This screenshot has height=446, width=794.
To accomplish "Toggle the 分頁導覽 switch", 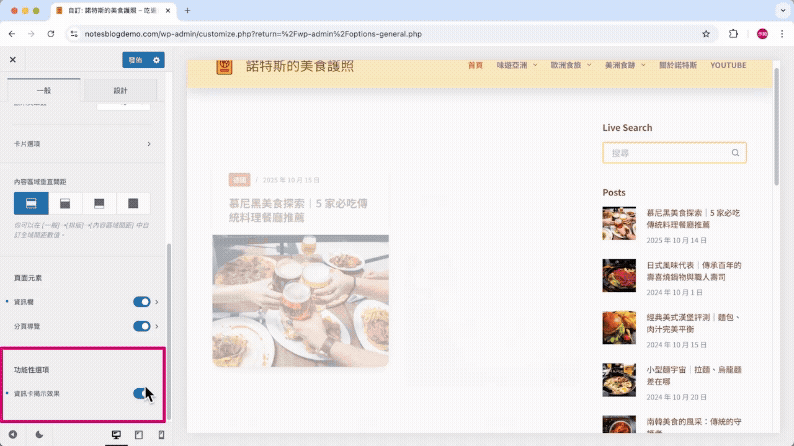I will tap(141, 326).
